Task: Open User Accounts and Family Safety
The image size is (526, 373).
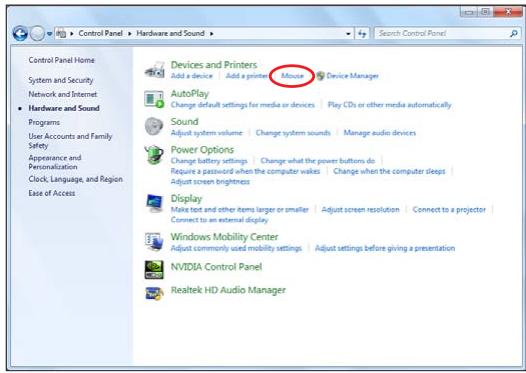Action: tap(70, 141)
